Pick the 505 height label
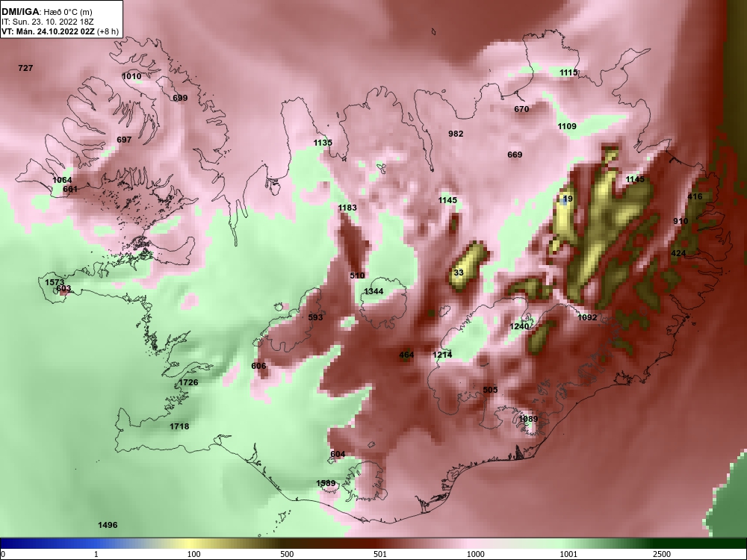 click(x=490, y=390)
